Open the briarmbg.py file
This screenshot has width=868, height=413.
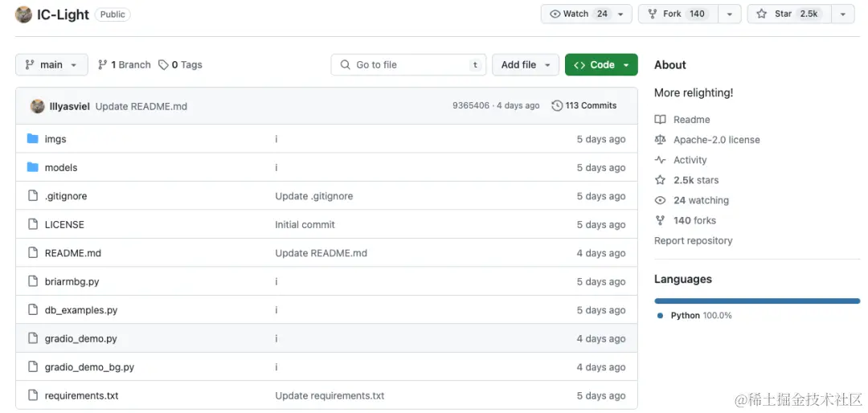point(72,282)
